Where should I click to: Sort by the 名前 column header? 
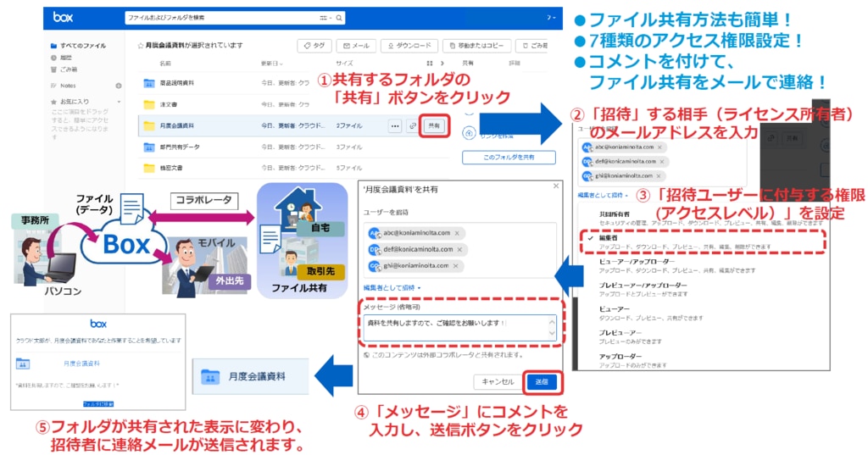[x=165, y=63]
